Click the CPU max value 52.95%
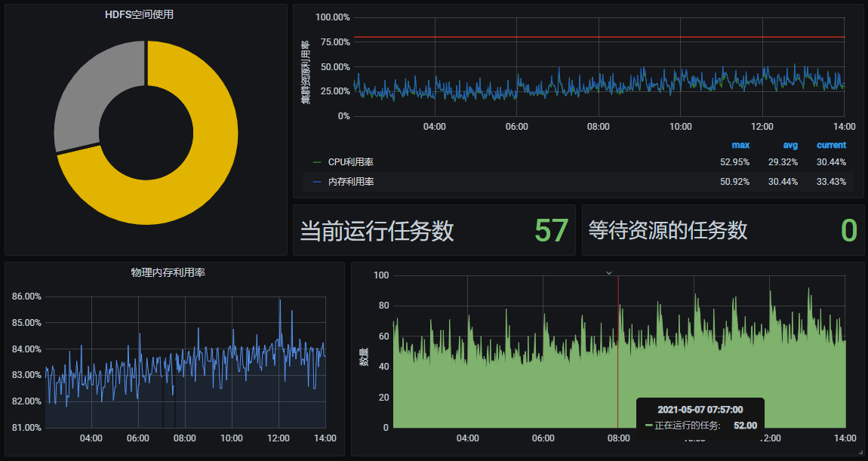 pyautogui.click(x=734, y=162)
